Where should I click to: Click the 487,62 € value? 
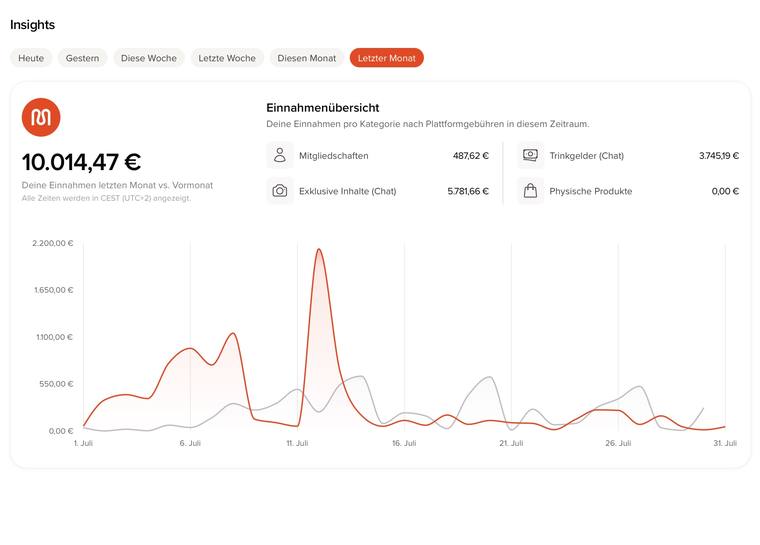coord(471,156)
